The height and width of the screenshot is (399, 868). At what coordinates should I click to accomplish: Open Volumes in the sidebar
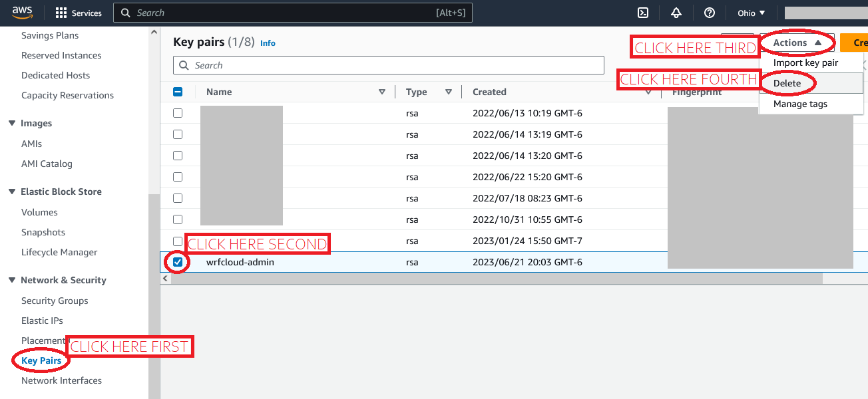pos(39,212)
